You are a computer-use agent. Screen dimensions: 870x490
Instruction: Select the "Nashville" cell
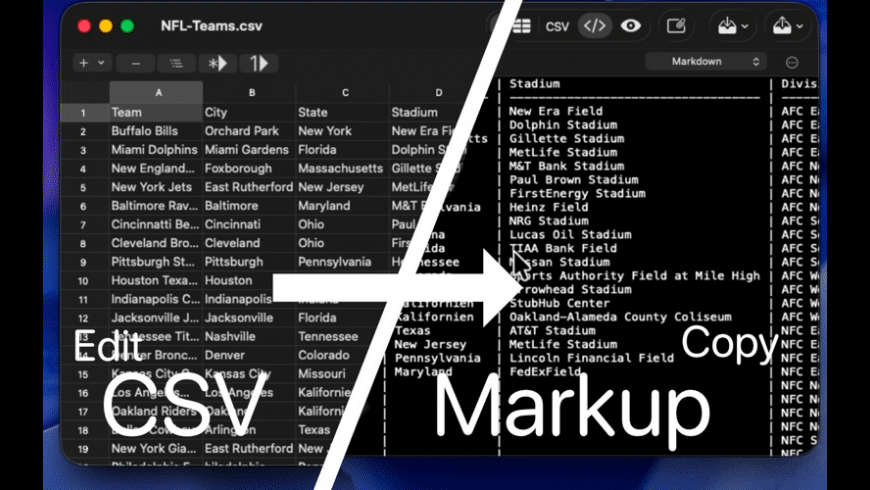(249, 337)
